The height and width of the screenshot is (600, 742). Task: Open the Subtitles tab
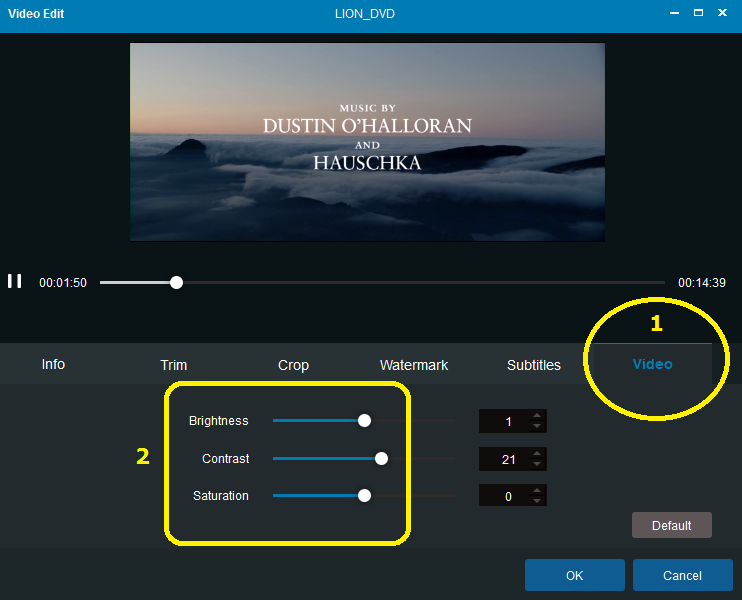click(x=534, y=365)
